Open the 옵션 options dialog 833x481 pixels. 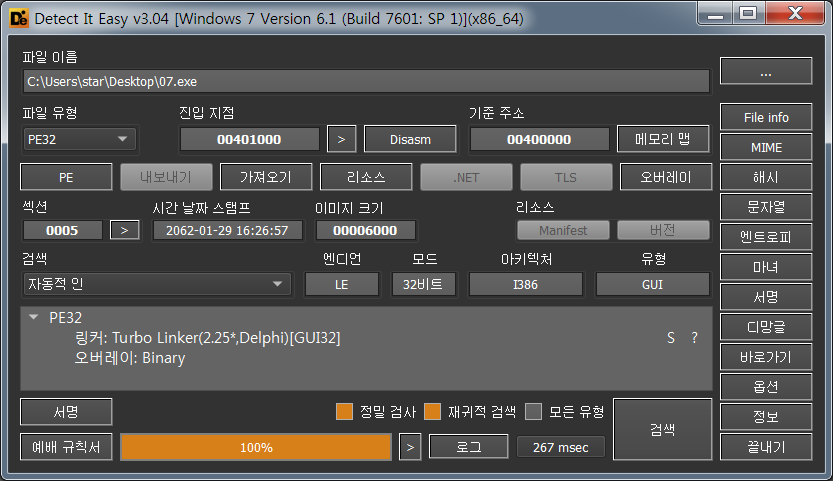click(766, 387)
